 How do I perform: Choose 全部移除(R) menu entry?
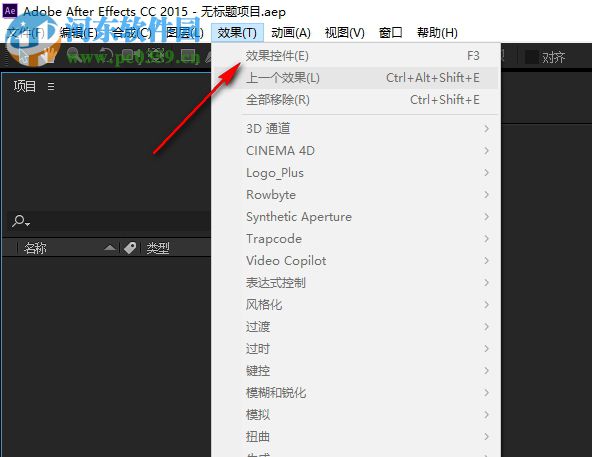(x=356, y=100)
